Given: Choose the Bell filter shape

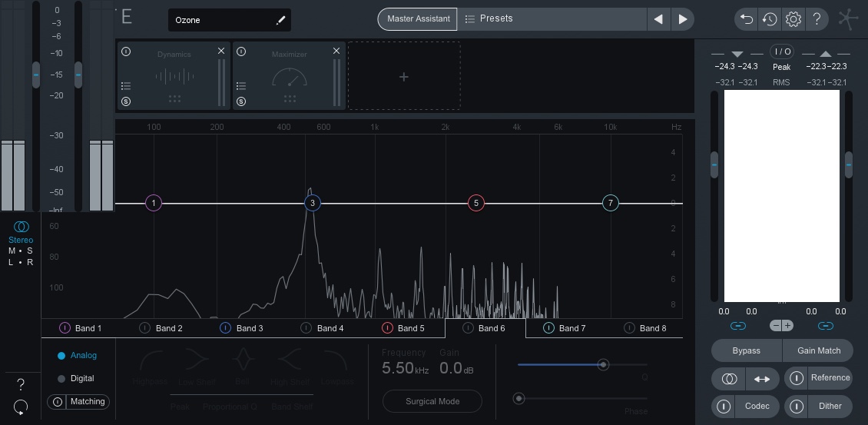Looking at the screenshot, I should (243, 367).
